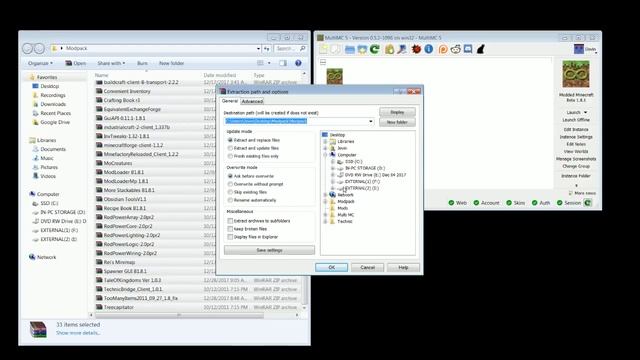Open destination path dropdown arrow

click(x=371, y=121)
